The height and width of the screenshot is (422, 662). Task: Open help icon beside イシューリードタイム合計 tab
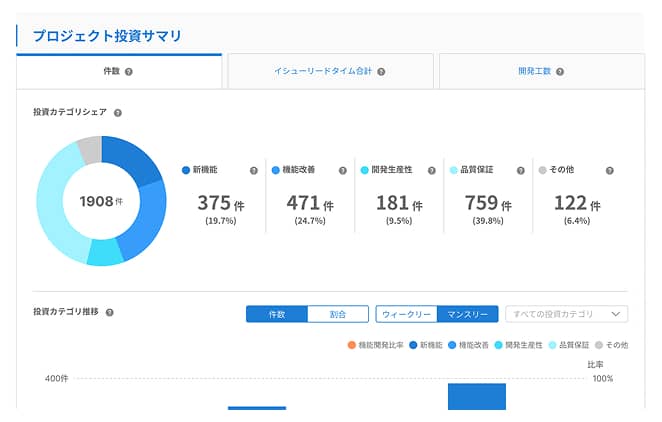[x=381, y=72]
